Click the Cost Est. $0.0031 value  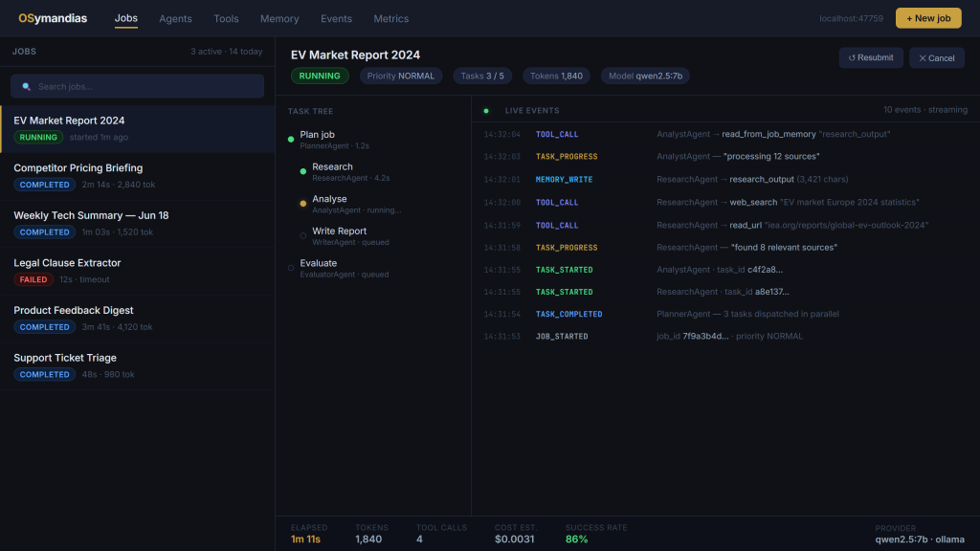(x=514, y=540)
